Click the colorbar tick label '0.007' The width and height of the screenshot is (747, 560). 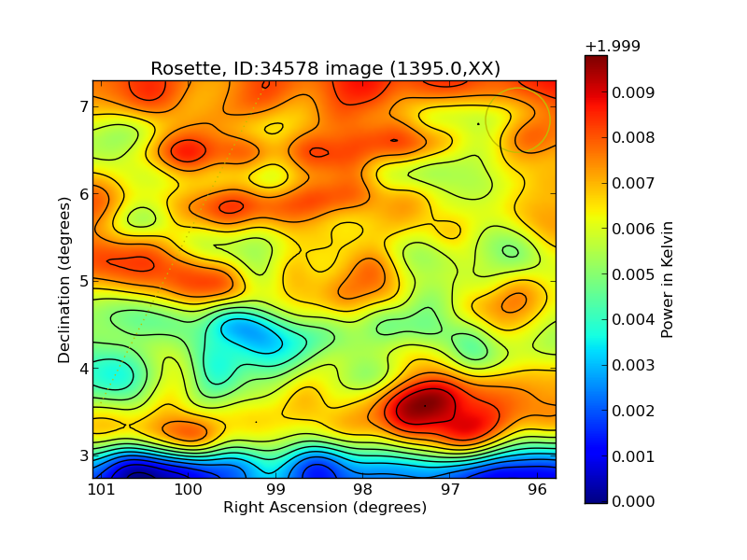tap(633, 183)
